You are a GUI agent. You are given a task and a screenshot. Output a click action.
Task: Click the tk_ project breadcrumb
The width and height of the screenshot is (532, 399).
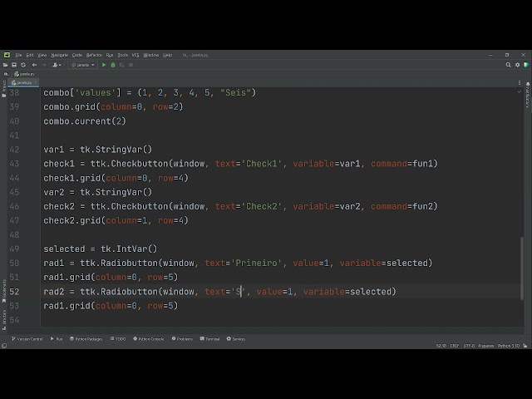click(6, 74)
